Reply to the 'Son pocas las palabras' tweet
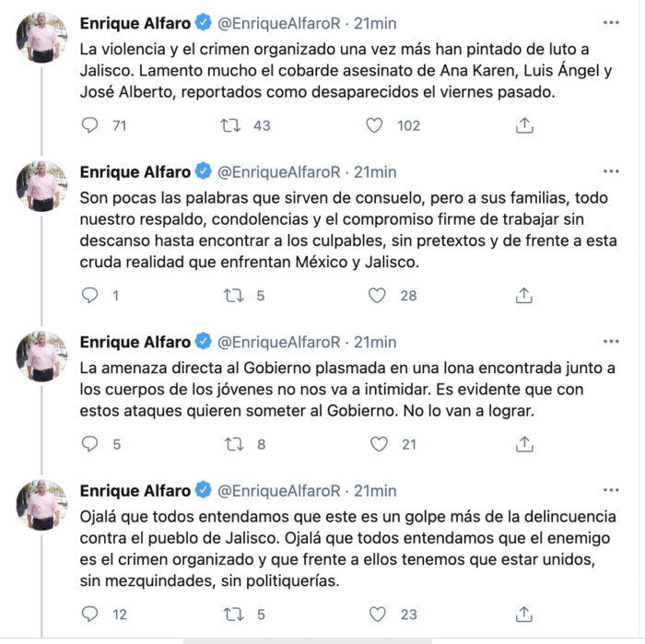 (89, 295)
